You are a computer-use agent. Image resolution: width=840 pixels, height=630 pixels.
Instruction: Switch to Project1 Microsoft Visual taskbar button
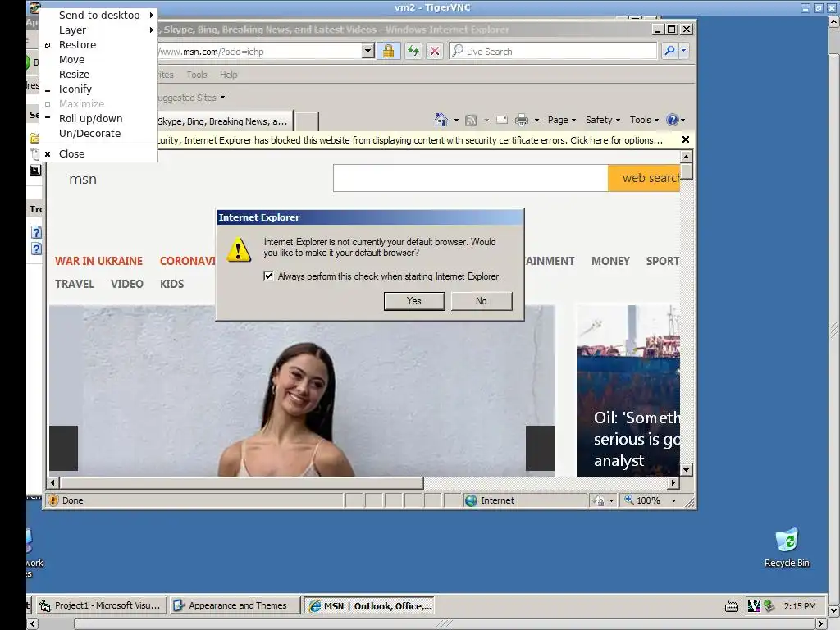pos(101,605)
